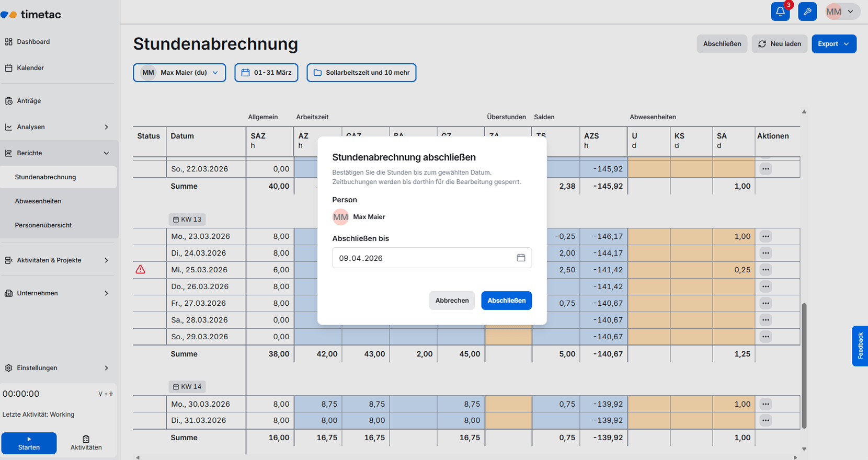Open actions menu for Do., 26.03.2026
The height and width of the screenshot is (460, 868).
[x=766, y=286]
